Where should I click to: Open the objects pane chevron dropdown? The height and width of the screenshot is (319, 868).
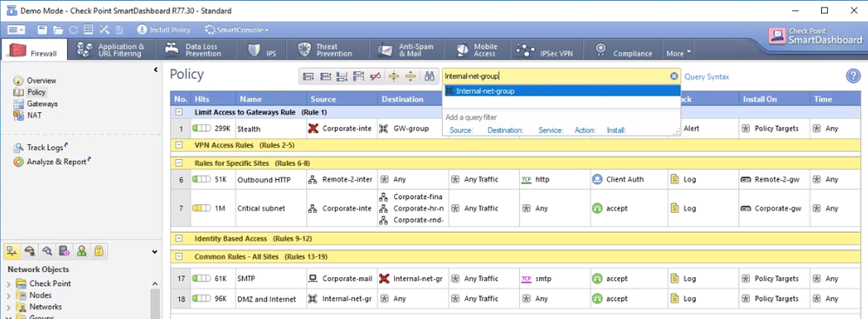[155, 252]
